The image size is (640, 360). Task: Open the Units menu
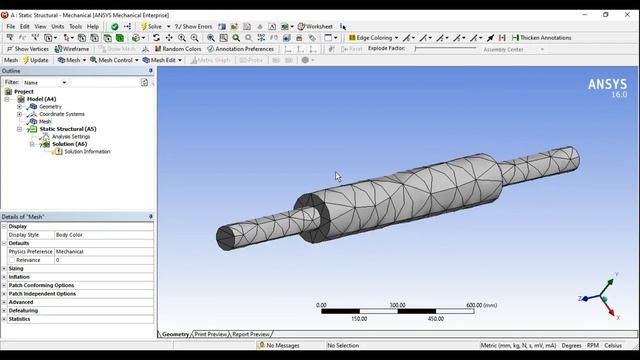click(x=57, y=27)
